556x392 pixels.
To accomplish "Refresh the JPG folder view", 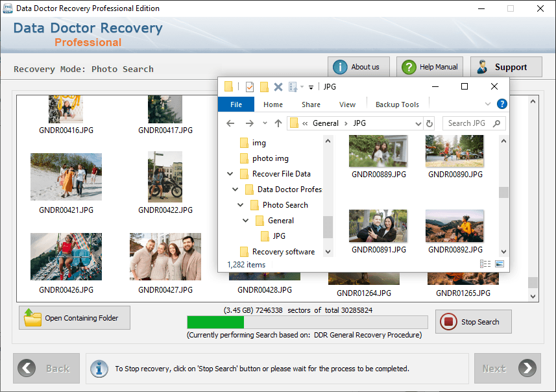I will pyautogui.click(x=429, y=123).
